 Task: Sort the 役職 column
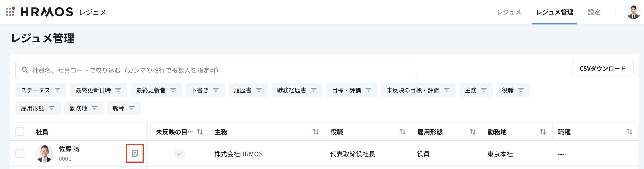pyautogui.click(x=402, y=132)
